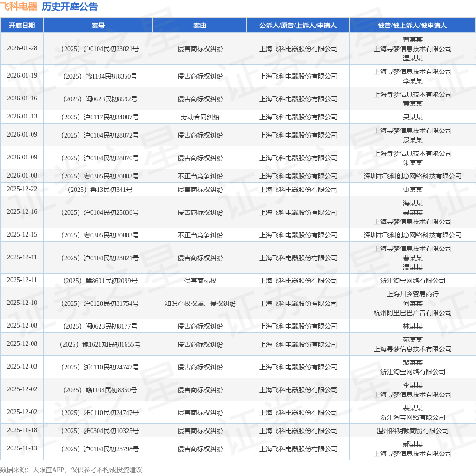
Task: Click the plaintiff cell in the 2025-11-13 row
Action: (298, 449)
